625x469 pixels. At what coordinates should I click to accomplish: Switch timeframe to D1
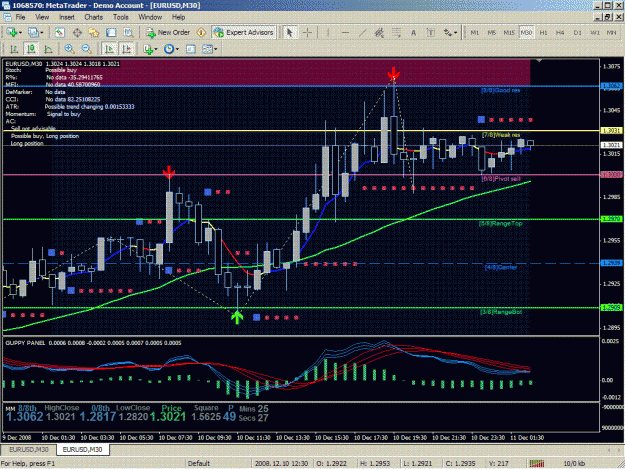tap(578, 33)
